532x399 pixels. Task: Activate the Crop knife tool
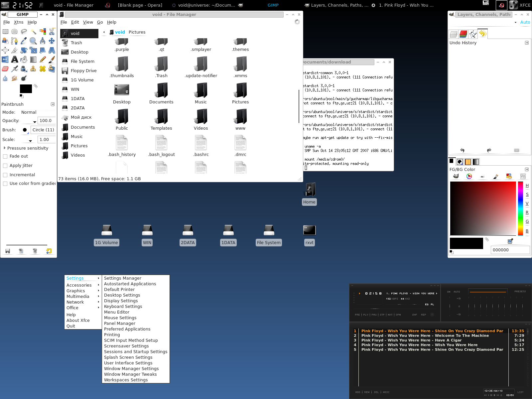click(x=15, y=50)
